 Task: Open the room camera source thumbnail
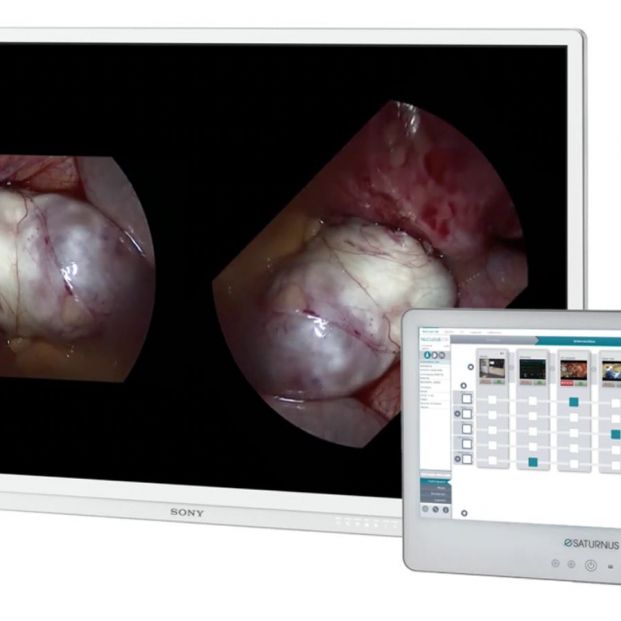[492, 368]
